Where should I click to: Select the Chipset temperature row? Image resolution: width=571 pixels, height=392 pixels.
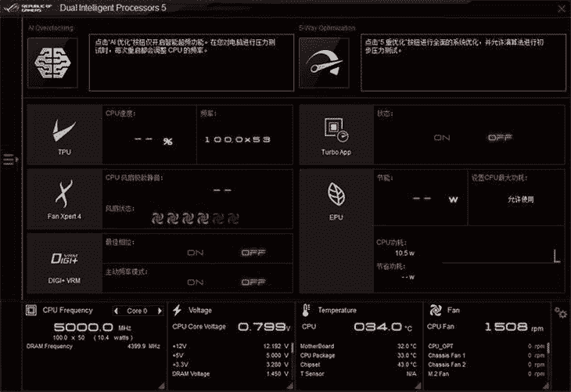coord(358,365)
